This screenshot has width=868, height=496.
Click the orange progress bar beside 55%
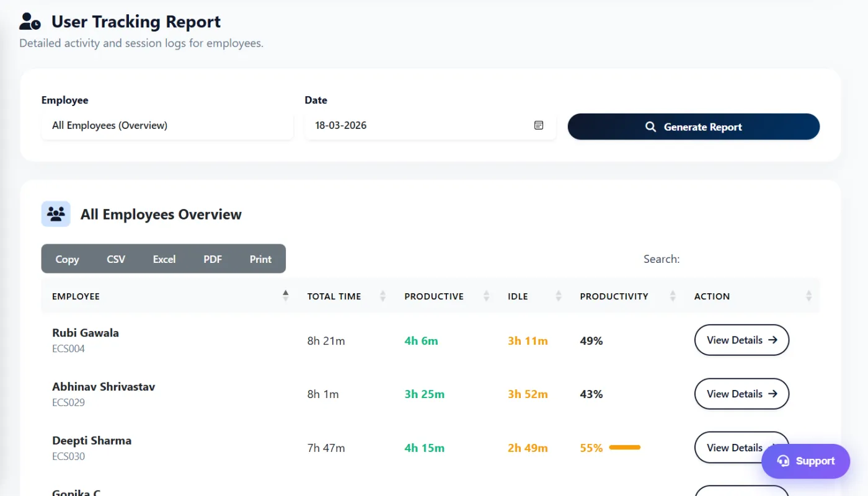pos(625,447)
